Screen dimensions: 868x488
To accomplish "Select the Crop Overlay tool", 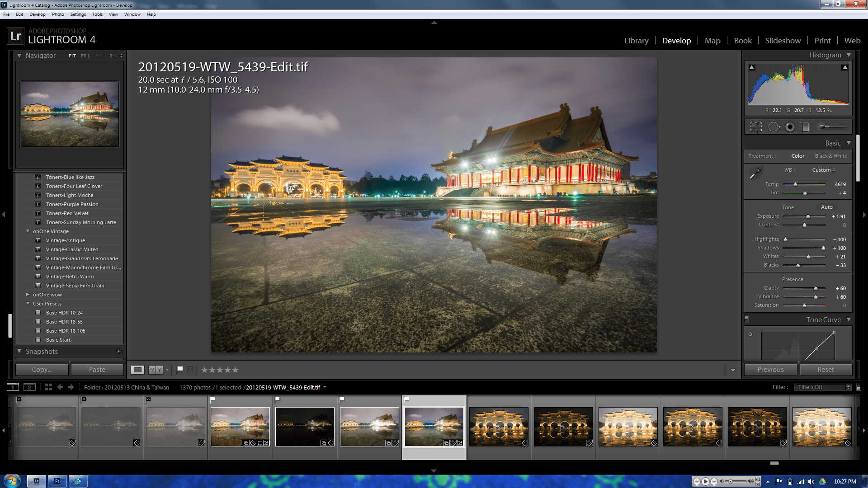I will click(x=756, y=127).
